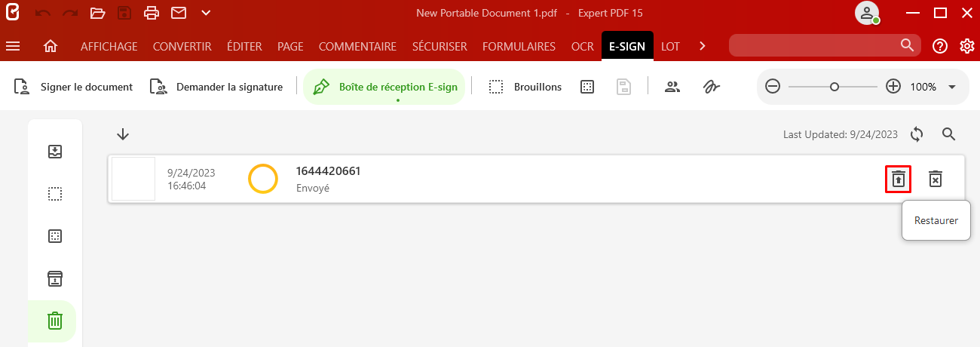Select the OCR tab
Image resolution: width=980 pixels, height=347 pixels.
click(x=583, y=46)
